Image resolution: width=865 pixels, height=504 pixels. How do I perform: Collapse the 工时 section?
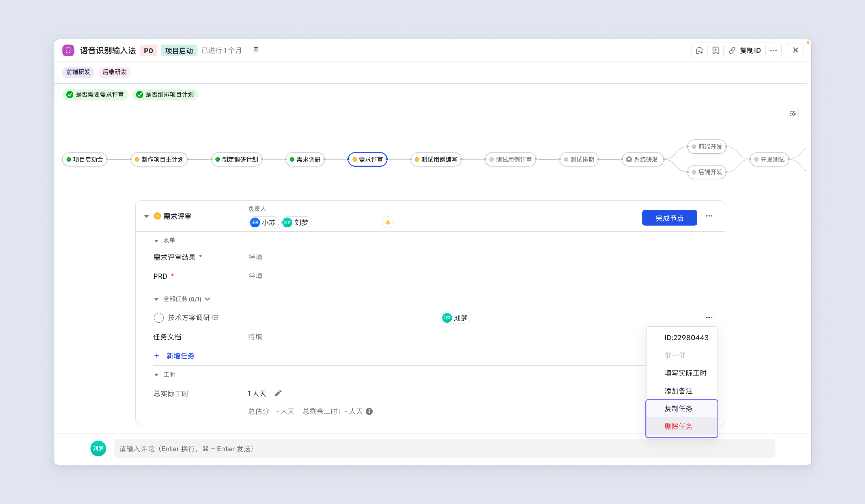click(156, 375)
